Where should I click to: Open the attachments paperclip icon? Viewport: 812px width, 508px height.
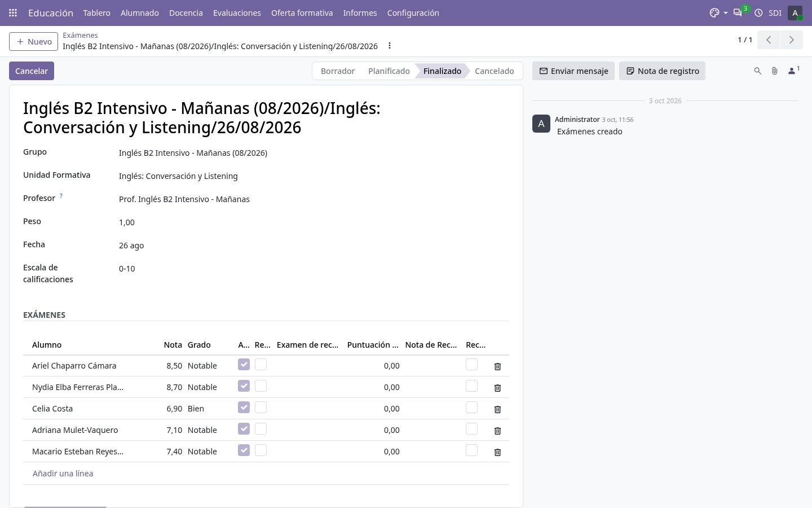pyautogui.click(x=775, y=71)
